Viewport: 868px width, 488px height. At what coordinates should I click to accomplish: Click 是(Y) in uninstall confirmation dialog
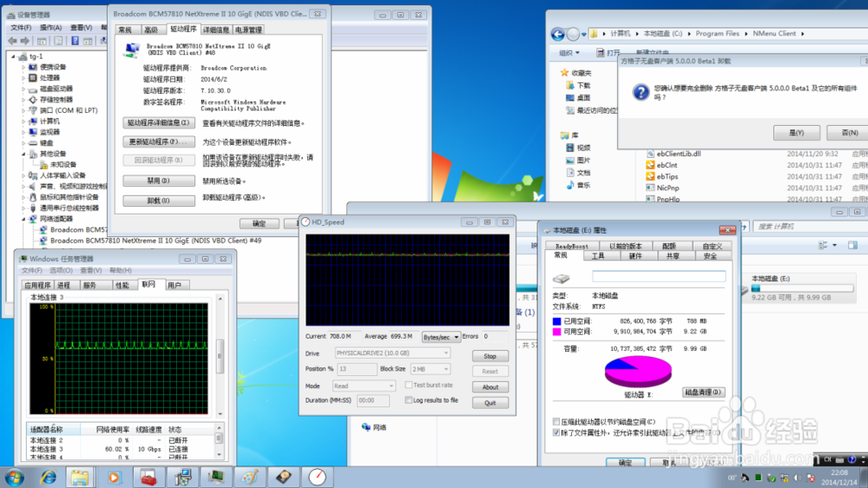click(x=796, y=133)
